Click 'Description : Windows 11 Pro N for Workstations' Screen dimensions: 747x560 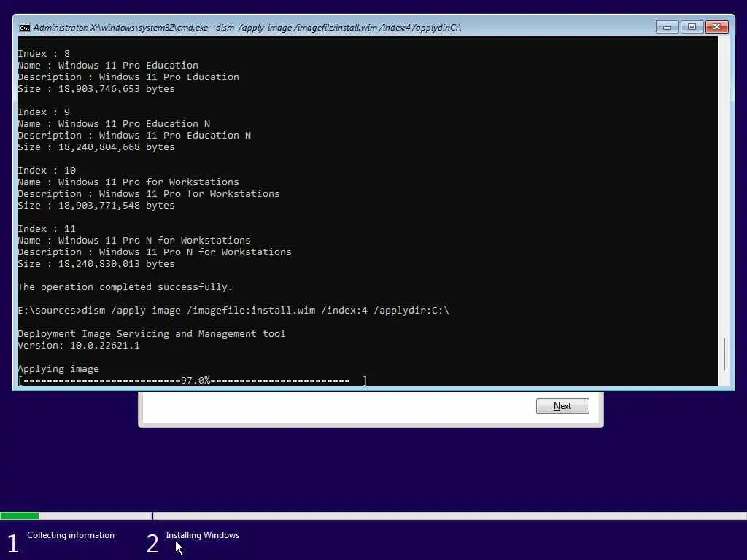pyautogui.click(x=155, y=252)
